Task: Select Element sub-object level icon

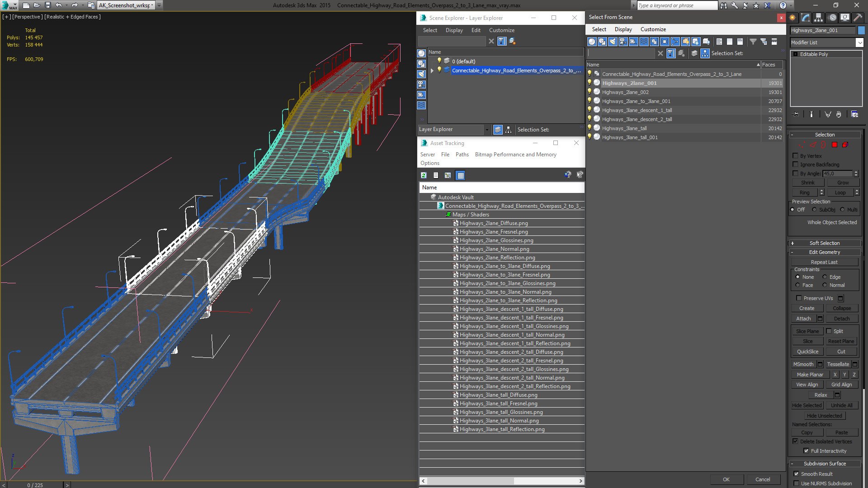Action: pyautogui.click(x=845, y=145)
